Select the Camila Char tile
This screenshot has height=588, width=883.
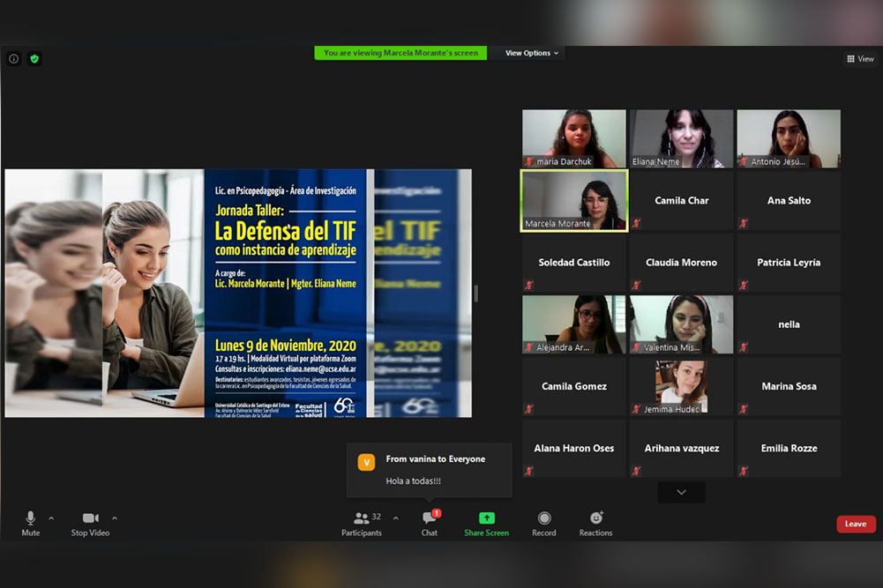[x=681, y=201]
